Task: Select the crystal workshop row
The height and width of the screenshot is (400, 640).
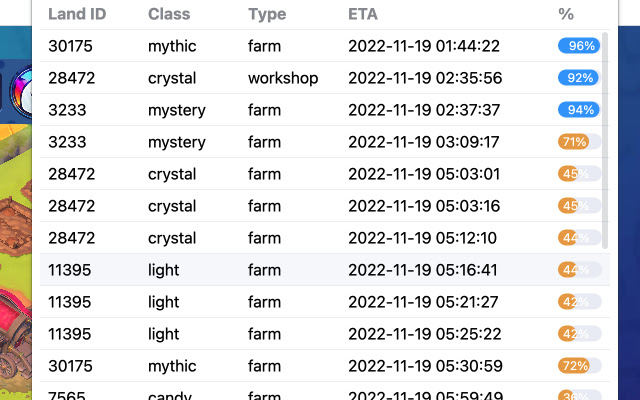Action: [x=325, y=78]
